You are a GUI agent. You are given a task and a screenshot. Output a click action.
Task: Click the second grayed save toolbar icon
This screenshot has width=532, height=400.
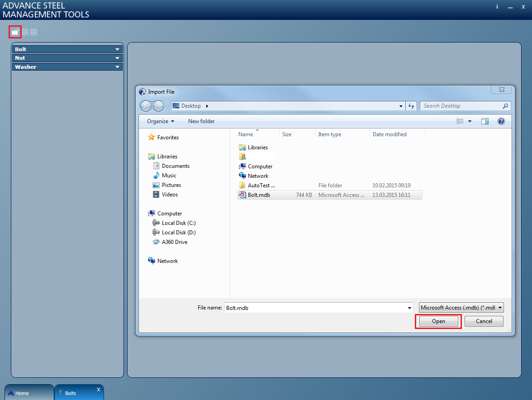(x=25, y=32)
